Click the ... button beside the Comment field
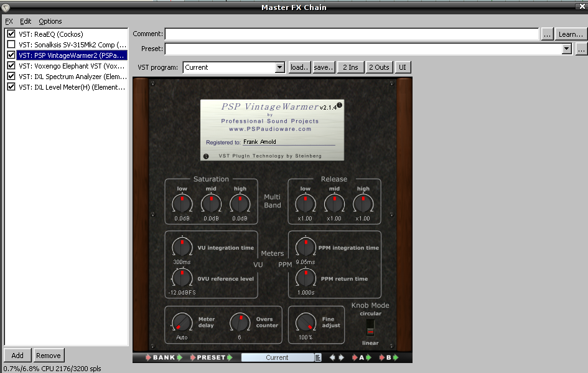This screenshot has width=588, height=373. 547,34
